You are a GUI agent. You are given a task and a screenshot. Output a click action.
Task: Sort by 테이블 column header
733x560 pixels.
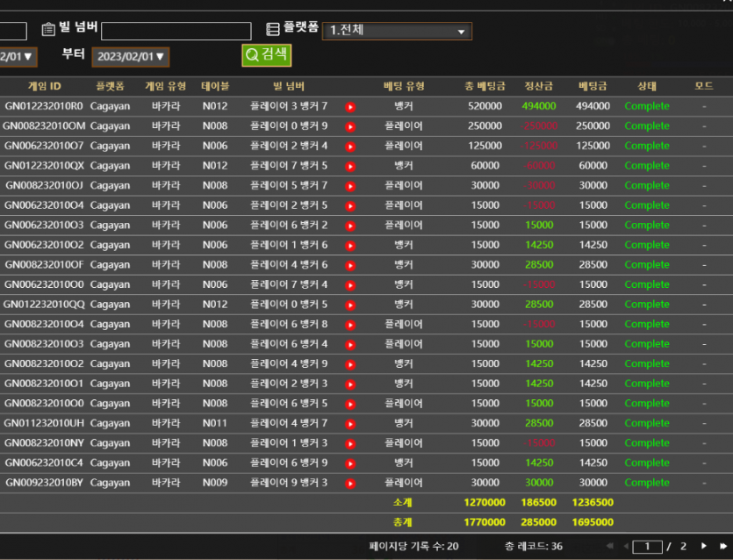pos(215,86)
